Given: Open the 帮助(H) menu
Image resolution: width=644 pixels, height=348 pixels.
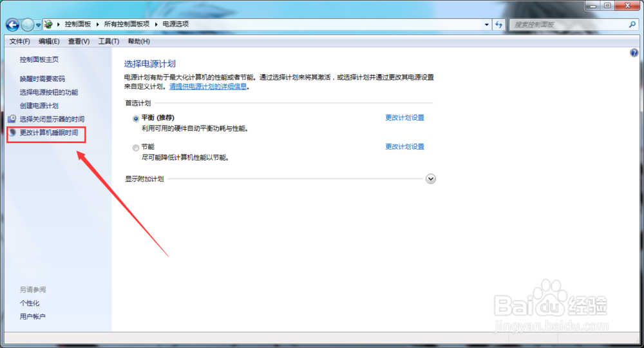Looking at the screenshot, I should (139, 41).
